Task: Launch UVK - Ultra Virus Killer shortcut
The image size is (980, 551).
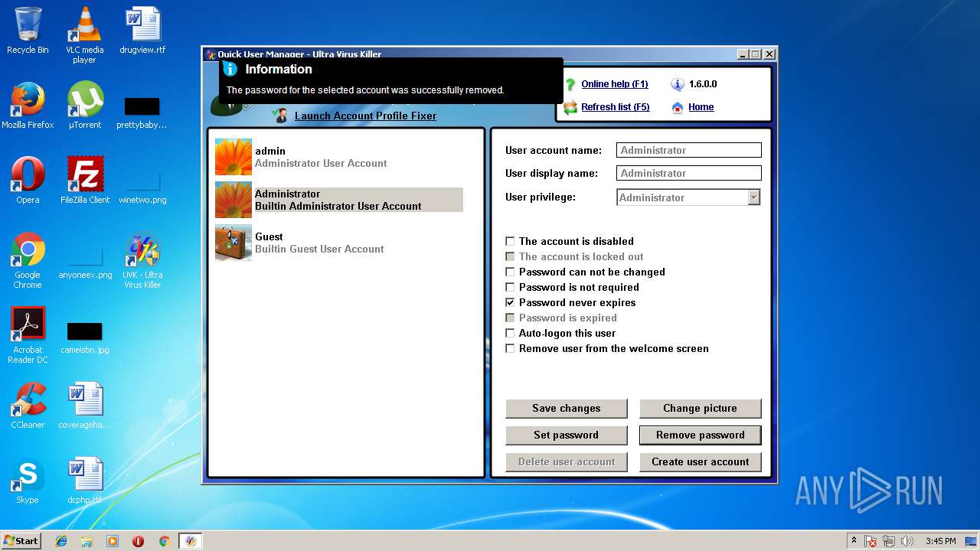Action: click(142, 260)
